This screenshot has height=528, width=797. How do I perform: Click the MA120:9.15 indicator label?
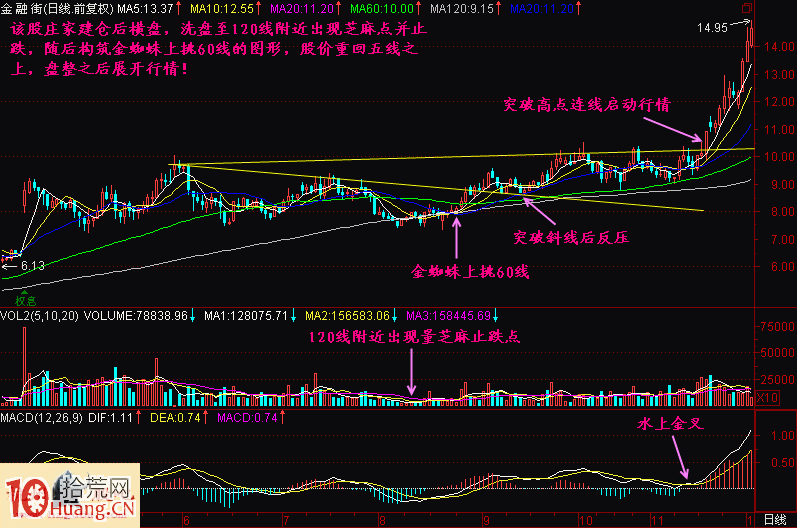[462, 9]
